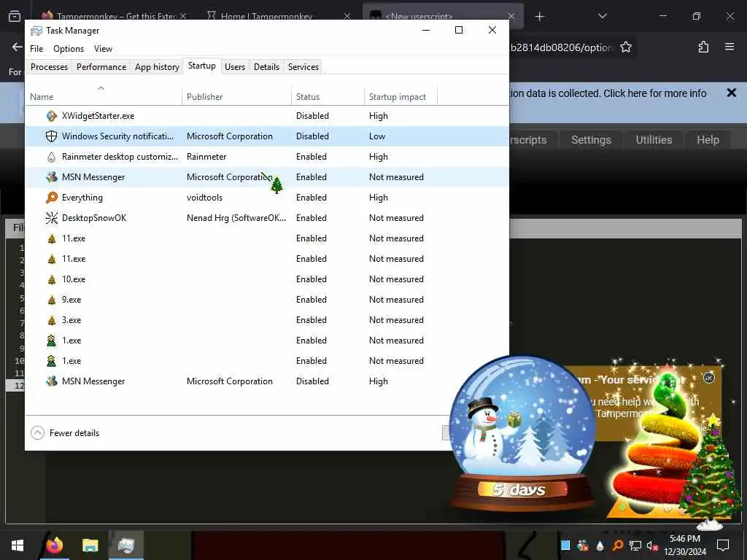747x560 pixels.
Task: Click the MSN Messenger tray icon
Action: 583,545
